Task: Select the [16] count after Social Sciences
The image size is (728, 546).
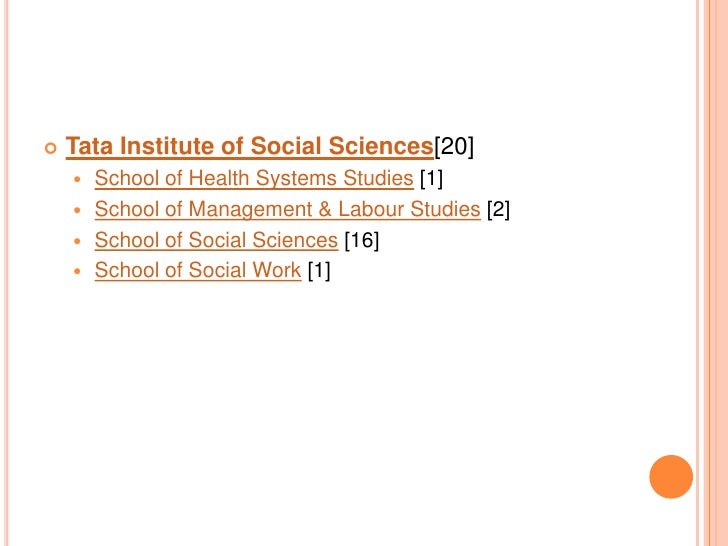Action: 362,240
